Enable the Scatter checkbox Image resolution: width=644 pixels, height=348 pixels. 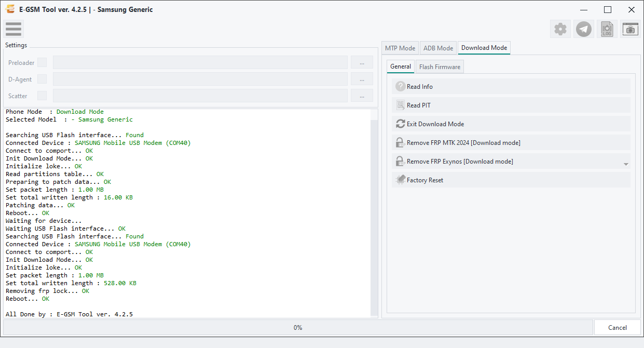[x=42, y=96]
